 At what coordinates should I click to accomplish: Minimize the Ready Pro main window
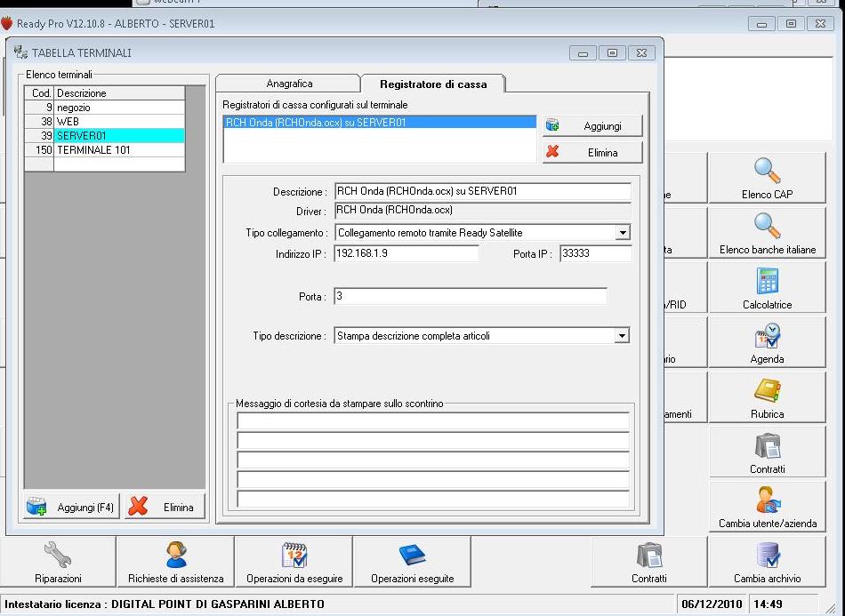[x=761, y=24]
